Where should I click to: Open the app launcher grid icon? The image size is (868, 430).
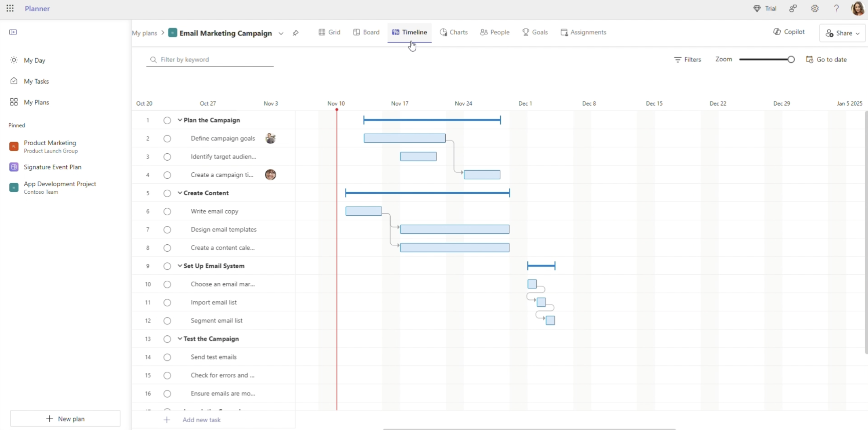[10, 8]
